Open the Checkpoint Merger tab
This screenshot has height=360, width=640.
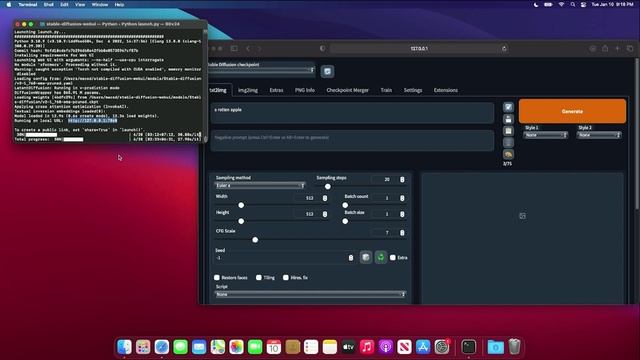(x=347, y=90)
